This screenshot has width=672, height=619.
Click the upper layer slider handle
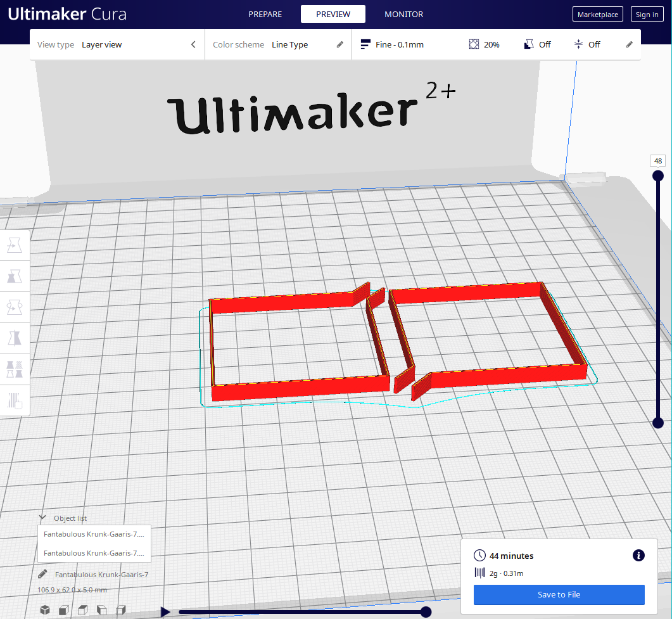tap(658, 175)
